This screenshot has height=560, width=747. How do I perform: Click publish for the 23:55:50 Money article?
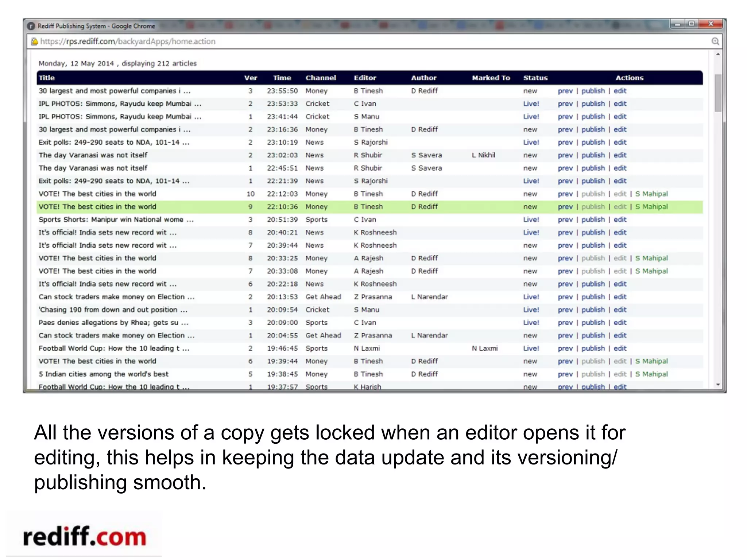593,91
